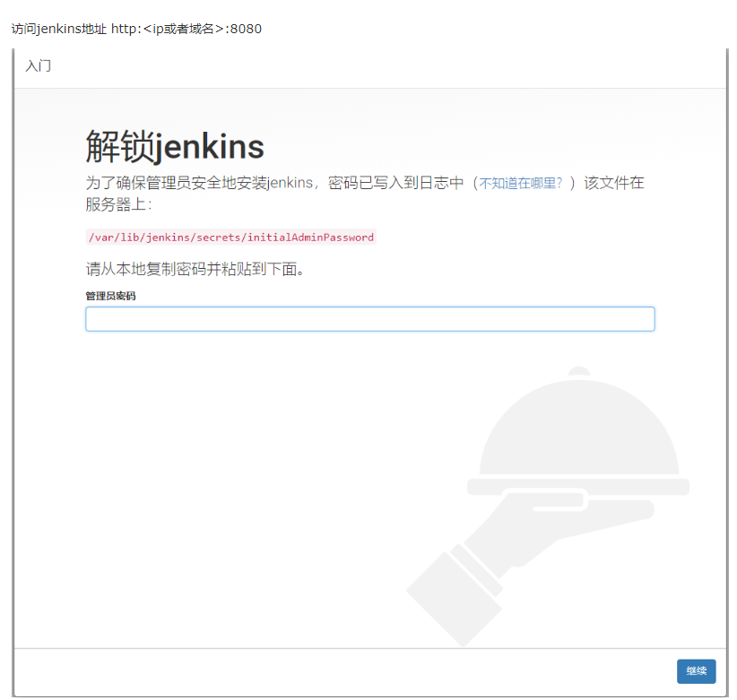Screen dimensions: 737x700
Task: Open the 不知道在哪里? help link
Action: [x=520, y=183]
